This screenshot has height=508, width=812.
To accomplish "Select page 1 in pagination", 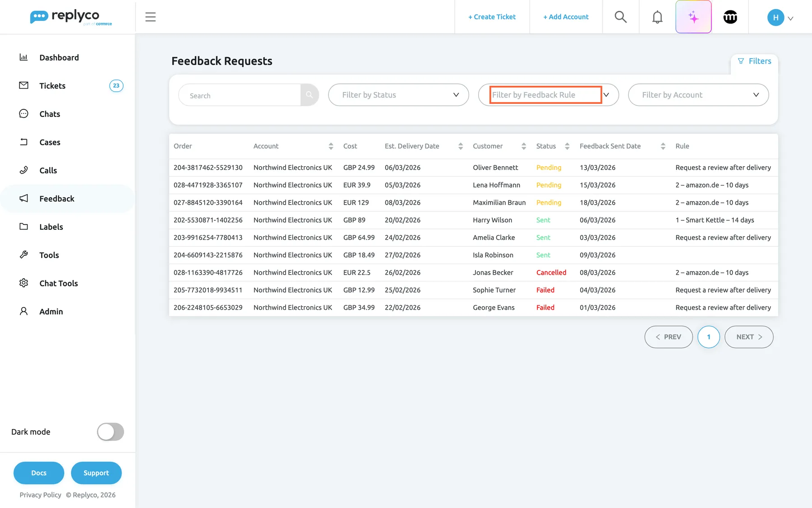I will (708, 337).
